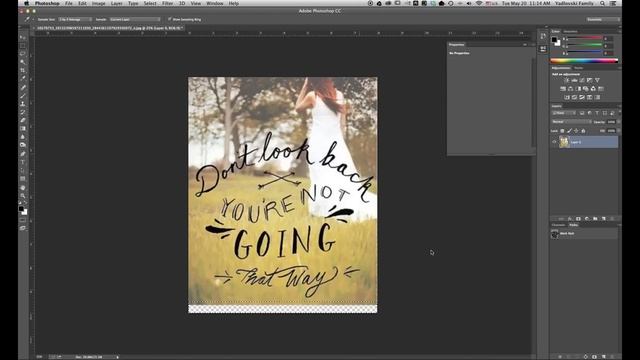Add an Invert adjustment
Image resolution: width=640 pixels, height=360 pixels.
pyautogui.click(x=567, y=97)
